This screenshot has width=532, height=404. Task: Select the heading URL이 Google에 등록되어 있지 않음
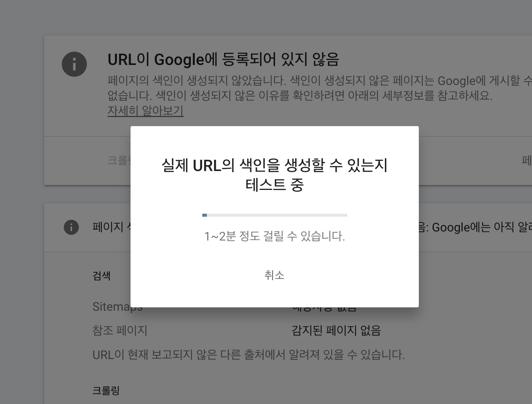(x=223, y=59)
